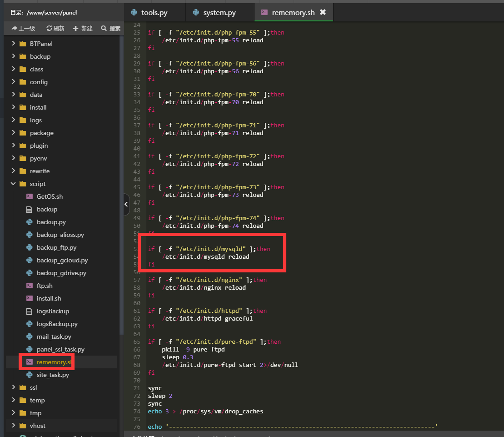Viewport: 504px width, 437px height.
Task: Click the install.sh shell script icon
Action: click(x=29, y=298)
